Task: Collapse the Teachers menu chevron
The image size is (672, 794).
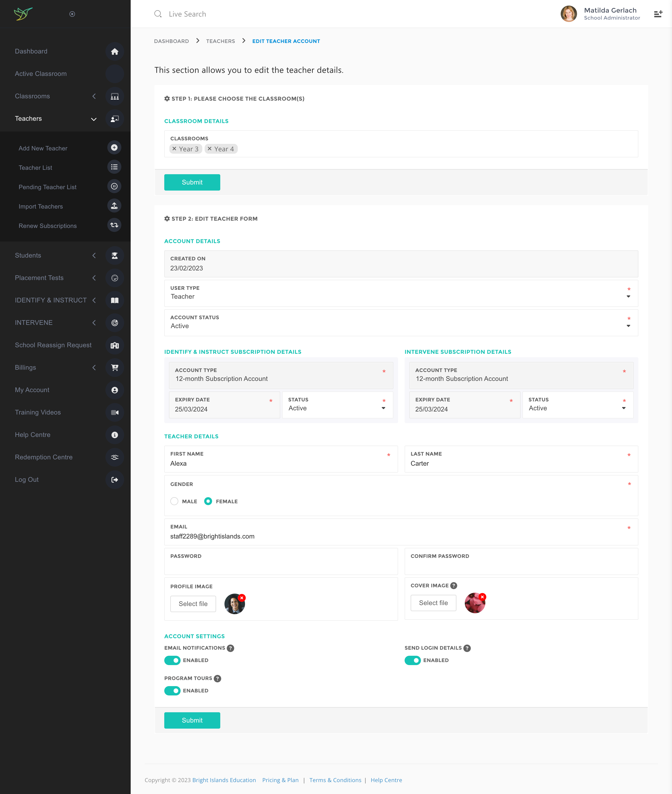Action: point(94,119)
